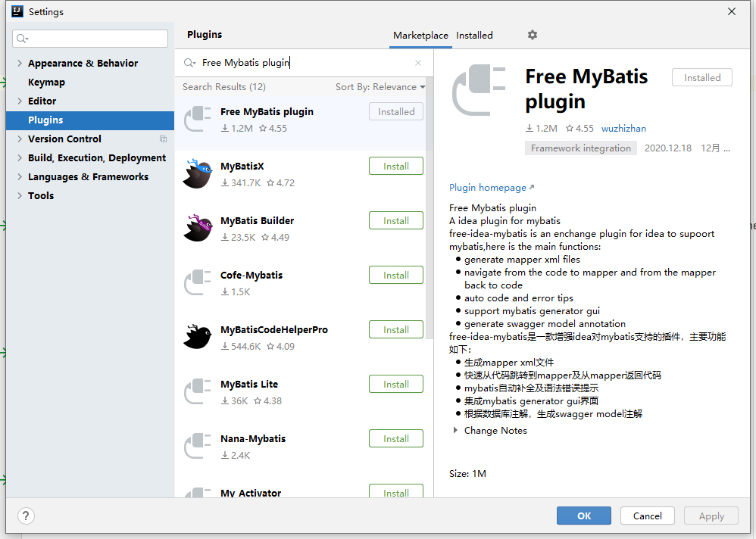Install the Nana-Mybatis plugin
The image size is (756, 539).
[396, 438]
